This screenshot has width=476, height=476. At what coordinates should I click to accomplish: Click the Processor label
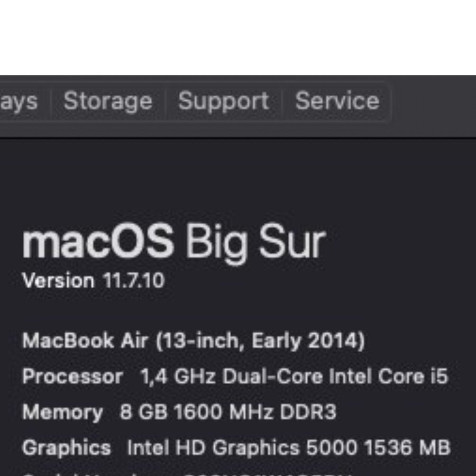coord(72,377)
